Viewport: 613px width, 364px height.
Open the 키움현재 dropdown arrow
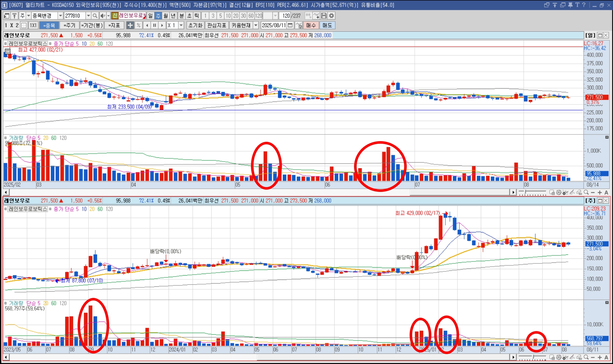(x=256, y=25)
